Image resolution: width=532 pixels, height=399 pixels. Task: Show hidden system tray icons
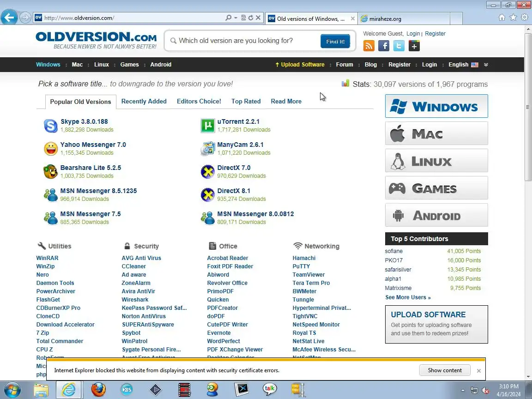click(x=463, y=391)
